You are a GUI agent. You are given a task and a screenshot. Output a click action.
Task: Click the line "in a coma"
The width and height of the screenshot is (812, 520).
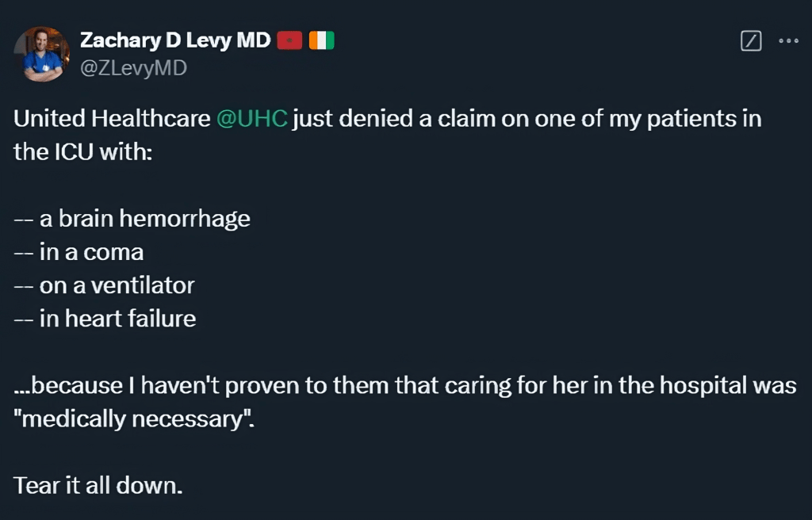pyautogui.click(x=91, y=252)
